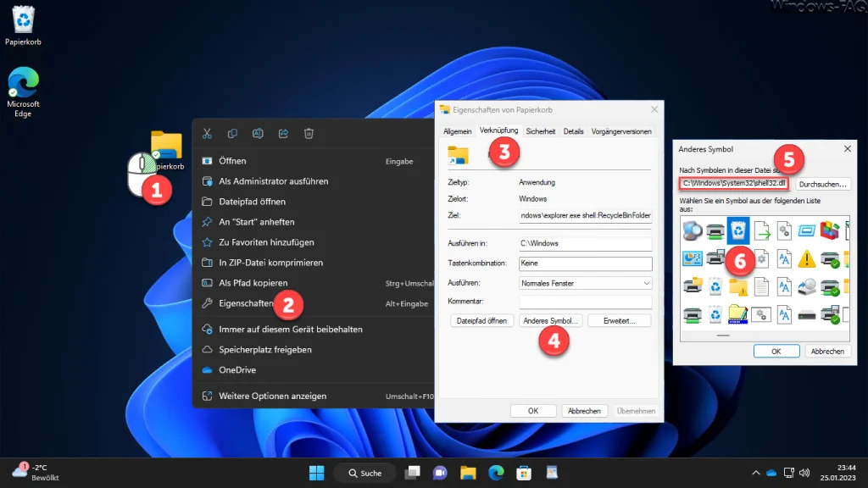Select the blue Run window symbol
Viewport: 868px width, 488px height.
[807, 230]
